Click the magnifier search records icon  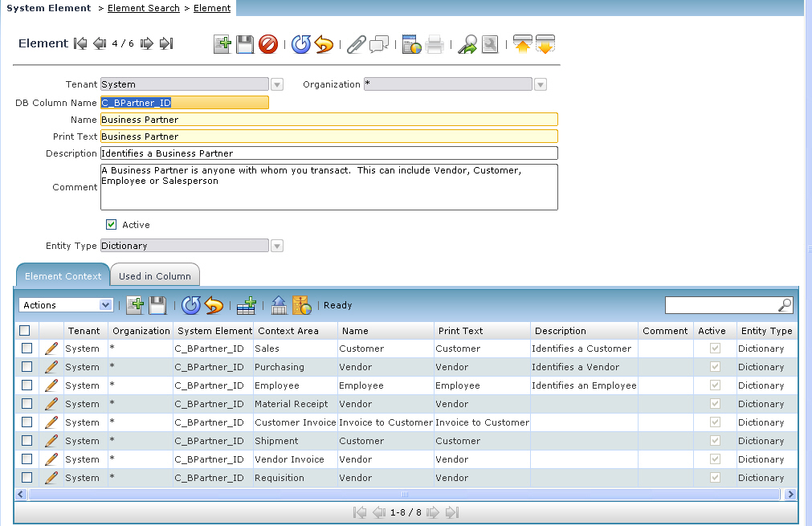467,44
